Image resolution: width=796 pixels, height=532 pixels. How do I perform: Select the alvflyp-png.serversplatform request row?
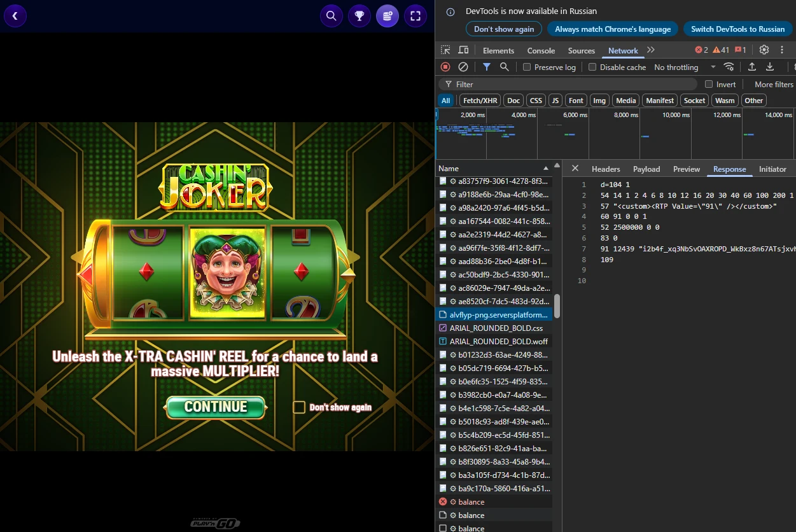click(x=494, y=315)
